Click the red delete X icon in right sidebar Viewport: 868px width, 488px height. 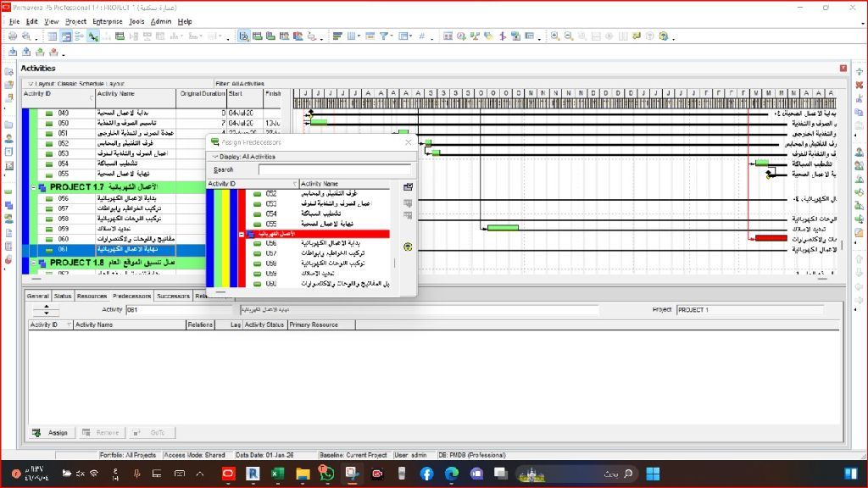[x=859, y=86]
